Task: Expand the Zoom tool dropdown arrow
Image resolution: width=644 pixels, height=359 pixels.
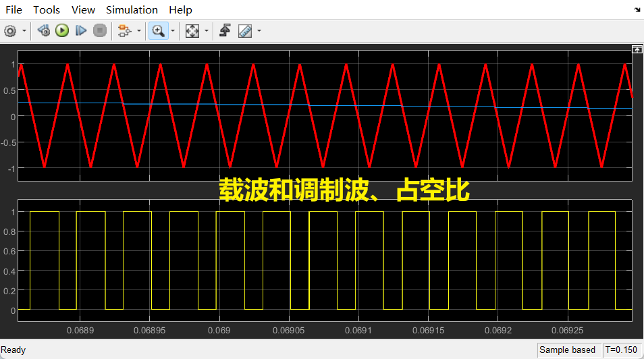Action: pos(173,31)
